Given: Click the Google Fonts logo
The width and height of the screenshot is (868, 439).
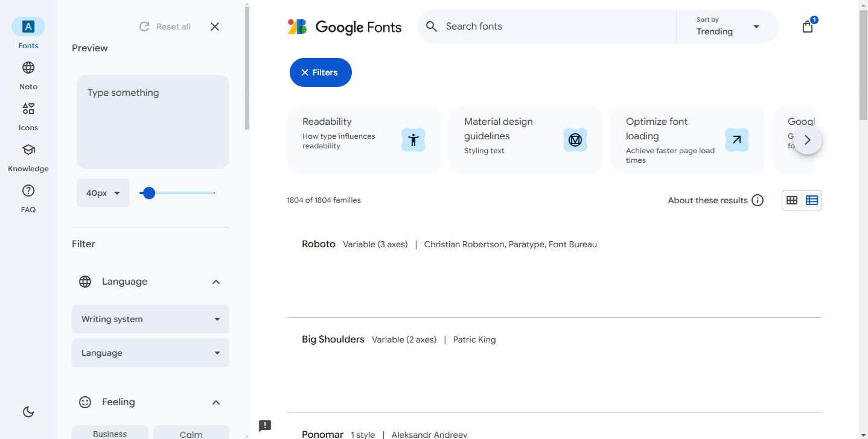Looking at the screenshot, I should click(345, 27).
